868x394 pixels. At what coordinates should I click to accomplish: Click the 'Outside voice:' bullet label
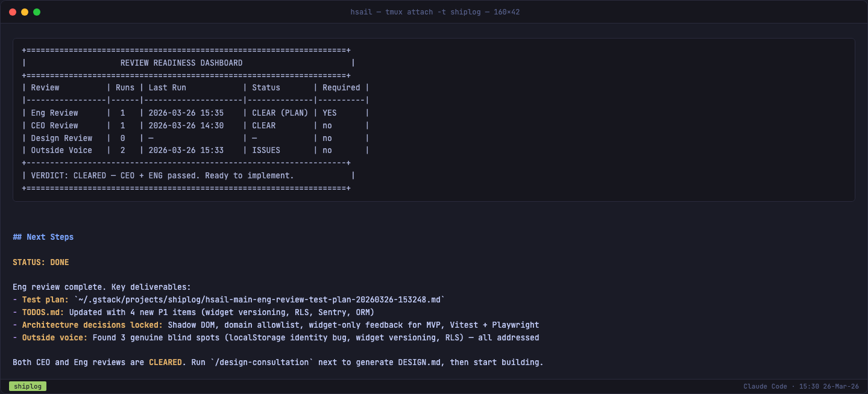pyautogui.click(x=55, y=338)
